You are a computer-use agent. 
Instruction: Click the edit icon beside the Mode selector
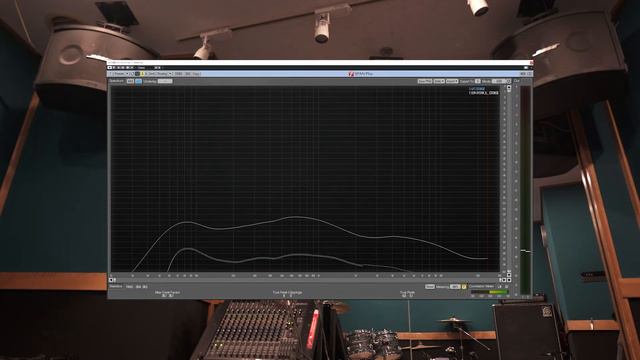click(509, 82)
